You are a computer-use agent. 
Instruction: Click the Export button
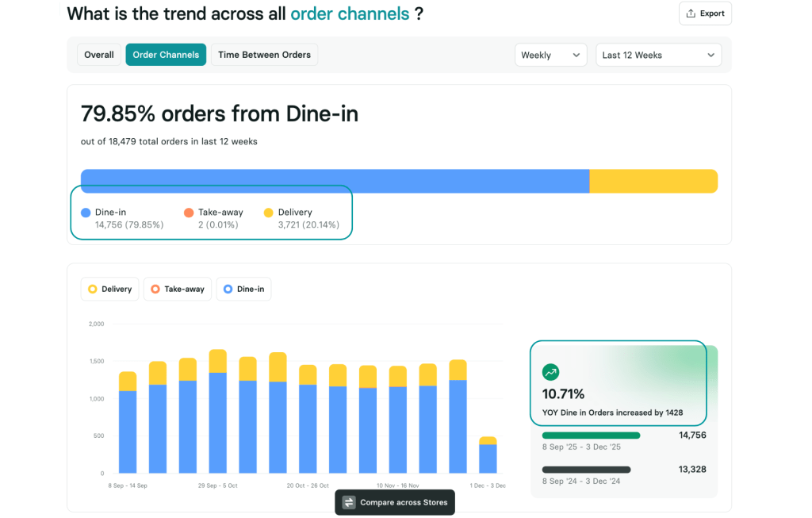[x=705, y=13]
